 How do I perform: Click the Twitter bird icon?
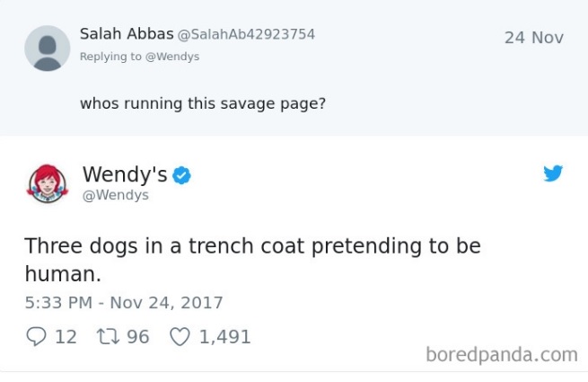click(553, 173)
